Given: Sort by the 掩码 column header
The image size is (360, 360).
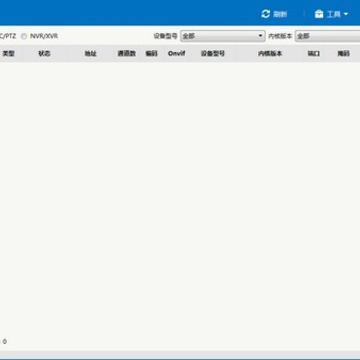Looking at the screenshot, I should point(343,53).
